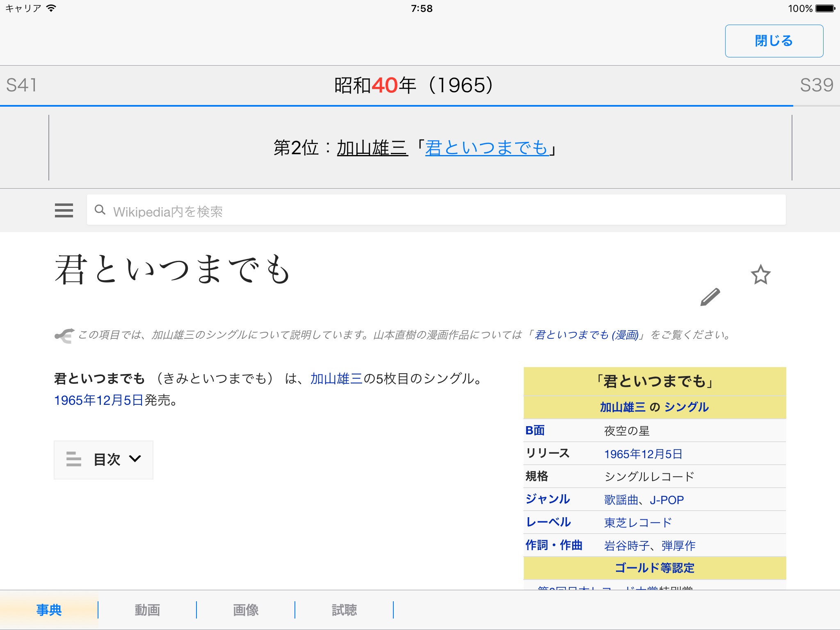
Task: Open the 君といつまでも (漫画) link
Action: click(587, 335)
